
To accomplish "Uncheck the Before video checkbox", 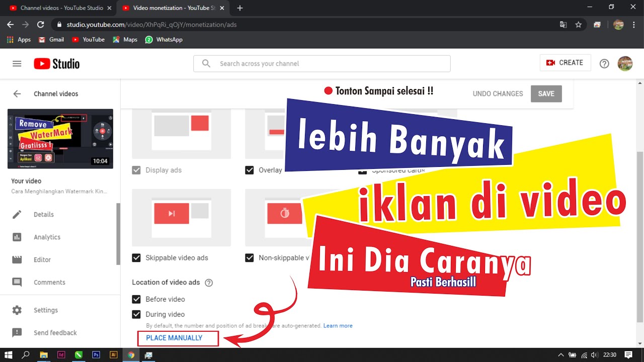I will pos(136,299).
